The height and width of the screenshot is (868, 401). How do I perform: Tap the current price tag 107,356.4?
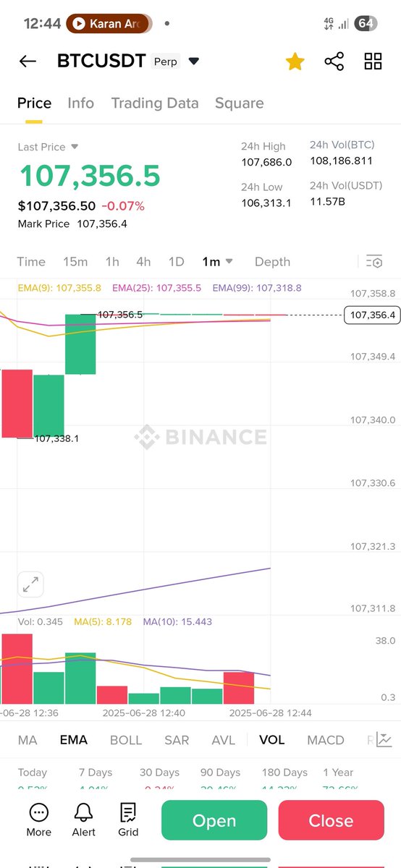372,315
